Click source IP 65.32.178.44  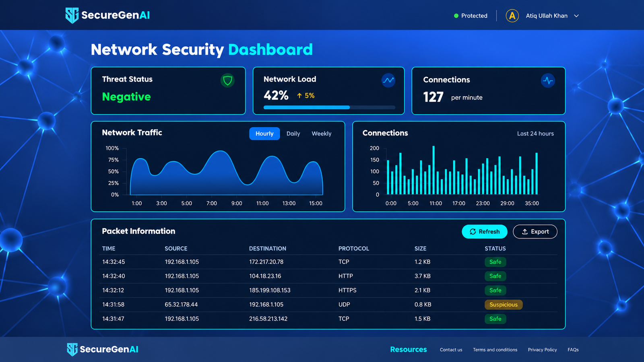pyautogui.click(x=181, y=304)
